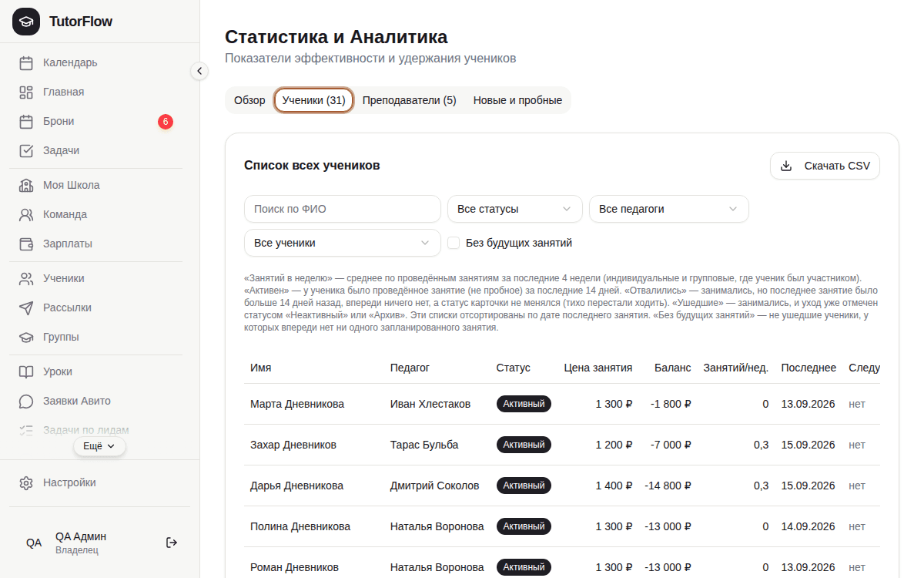Click the Задачи checkbox icon

coord(26,150)
